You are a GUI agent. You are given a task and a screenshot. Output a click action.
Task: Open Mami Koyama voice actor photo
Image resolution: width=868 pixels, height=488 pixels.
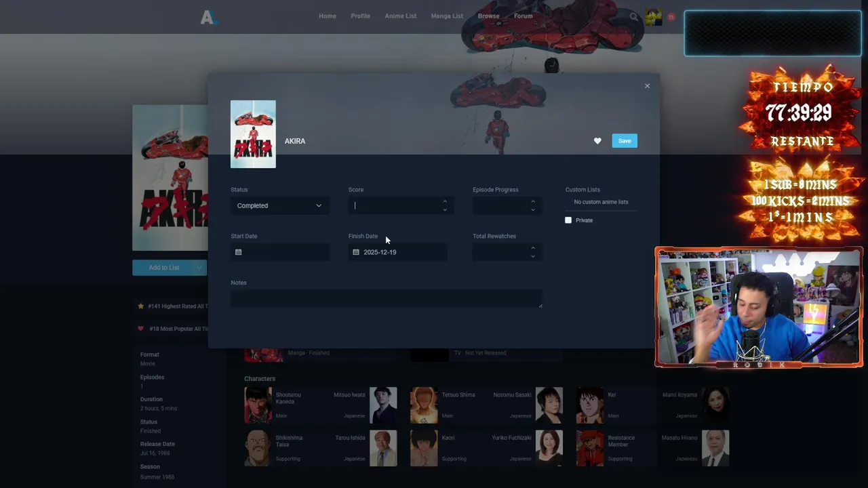coord(715,405)
